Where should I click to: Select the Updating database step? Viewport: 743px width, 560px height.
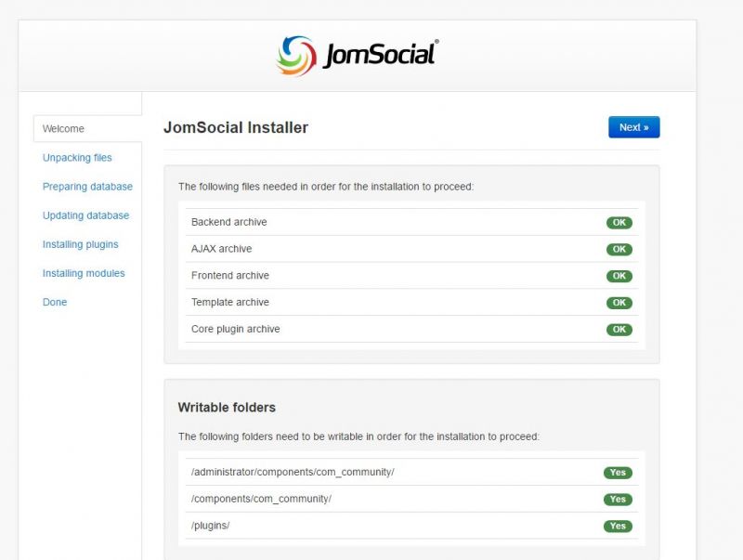pyautogui.click(x=85, y=215)
